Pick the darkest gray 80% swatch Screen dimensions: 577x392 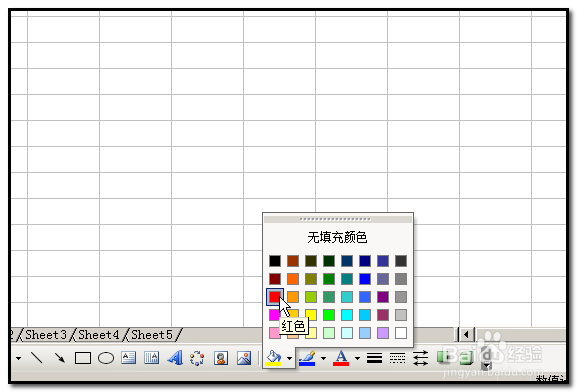pyautogui.click(x=401, y=261)
